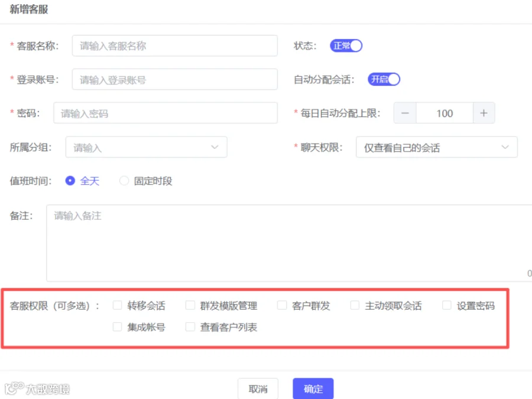Click the 新增客服 dialog title text
This screenshot has height=399, width=532.
pos(29,9)
